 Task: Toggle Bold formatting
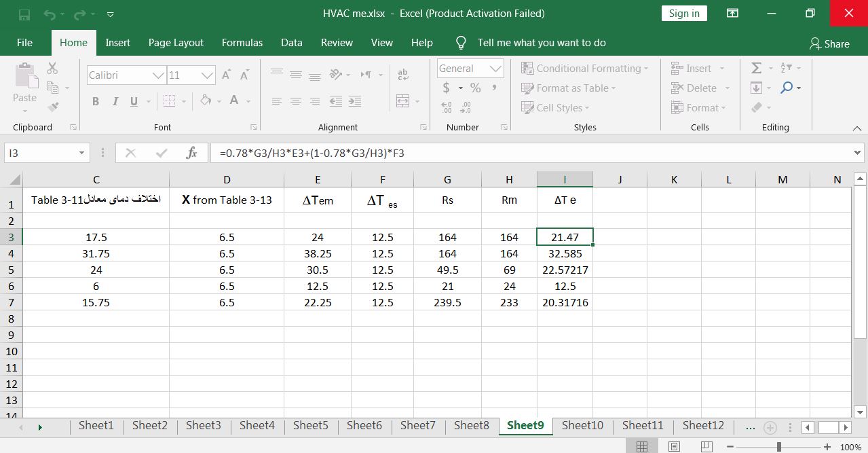96,101
